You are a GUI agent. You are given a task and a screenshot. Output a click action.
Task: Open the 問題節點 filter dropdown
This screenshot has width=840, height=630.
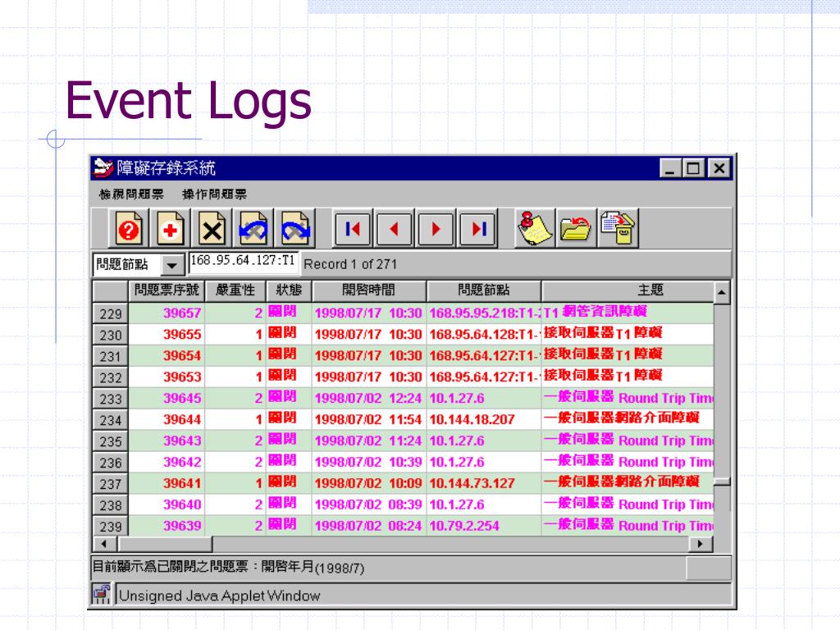pyautogui.click(x=172, y=265)
